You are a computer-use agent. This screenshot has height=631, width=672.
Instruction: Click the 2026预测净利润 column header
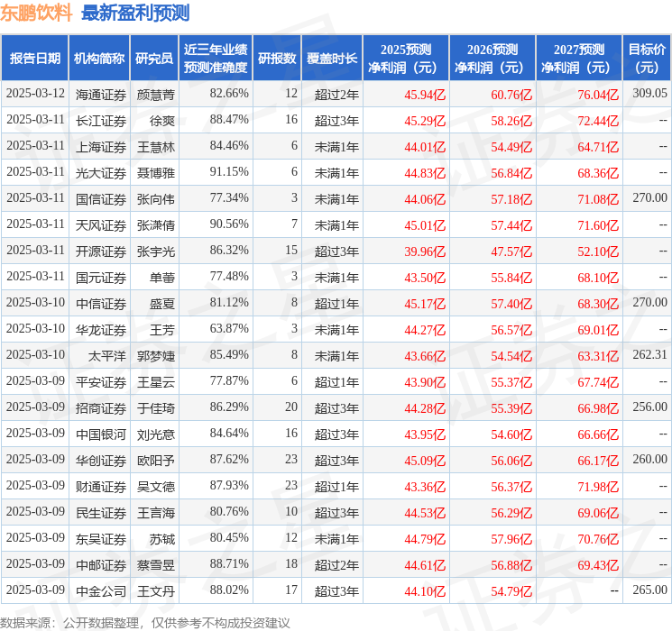pyautogui.click(x=492, y=58)
